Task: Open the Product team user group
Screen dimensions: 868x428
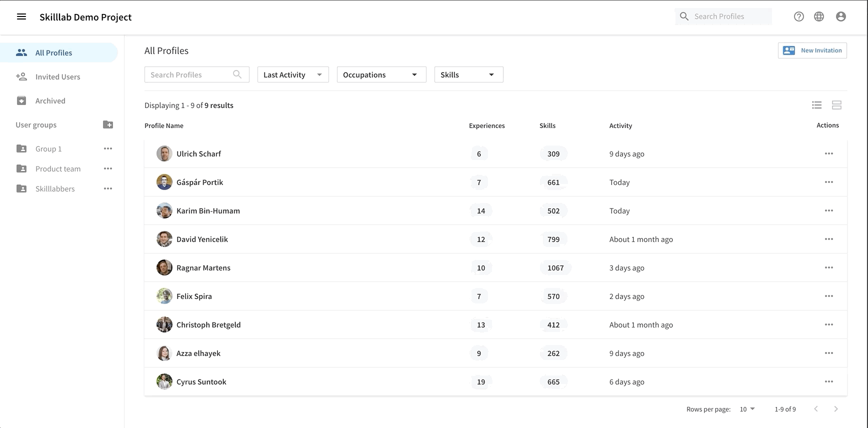Action: tap(58, 168)
